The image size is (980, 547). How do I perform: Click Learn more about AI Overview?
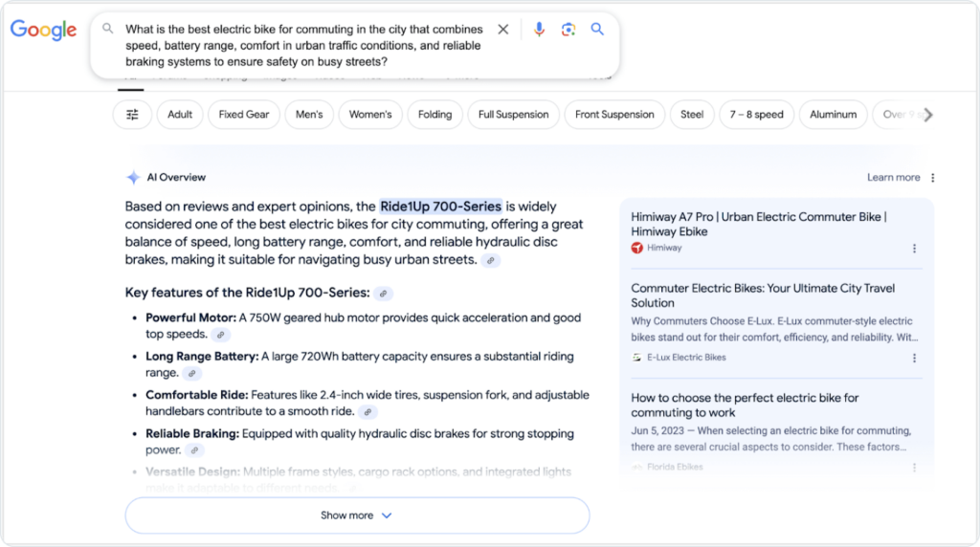click(893, 178)
